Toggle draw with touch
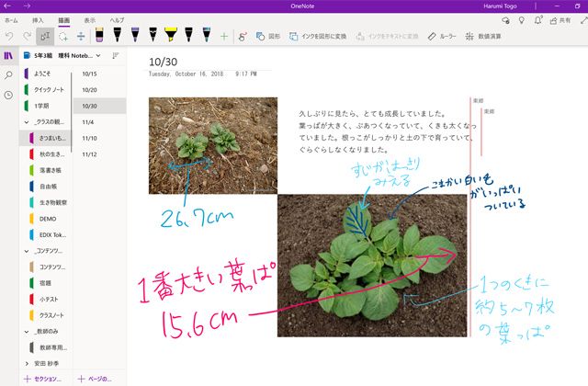Screen dimensions: 588x386 pos(243,37)
